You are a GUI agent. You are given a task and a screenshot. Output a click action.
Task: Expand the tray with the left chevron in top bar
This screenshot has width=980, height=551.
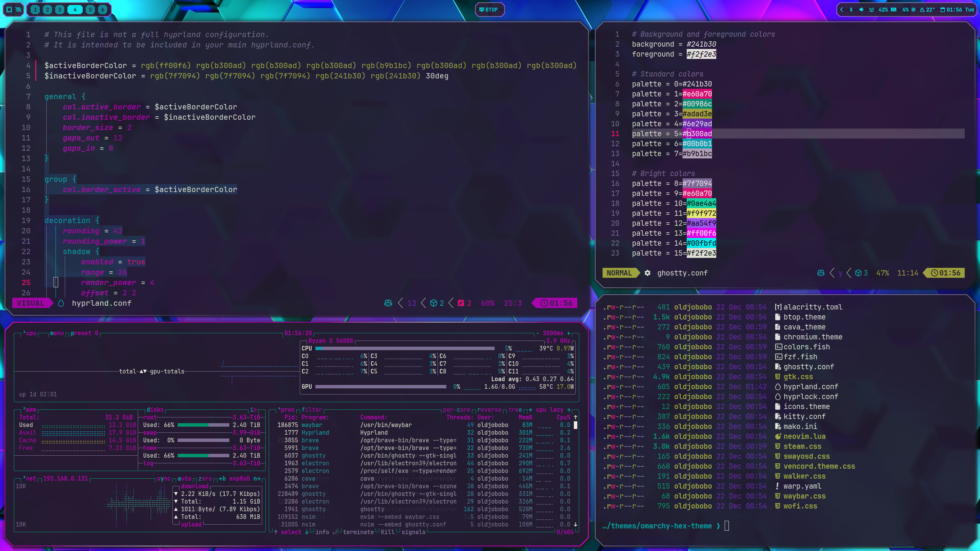tap(841, 10)
